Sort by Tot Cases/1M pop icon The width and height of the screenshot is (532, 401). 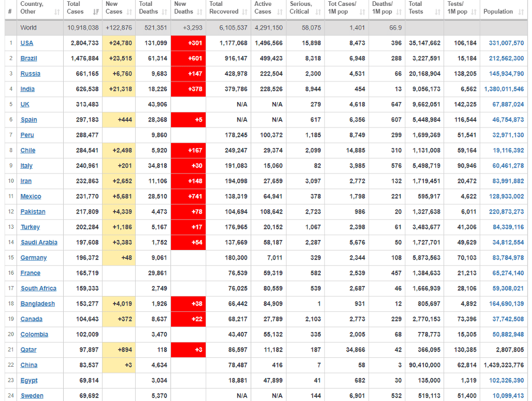362,12
